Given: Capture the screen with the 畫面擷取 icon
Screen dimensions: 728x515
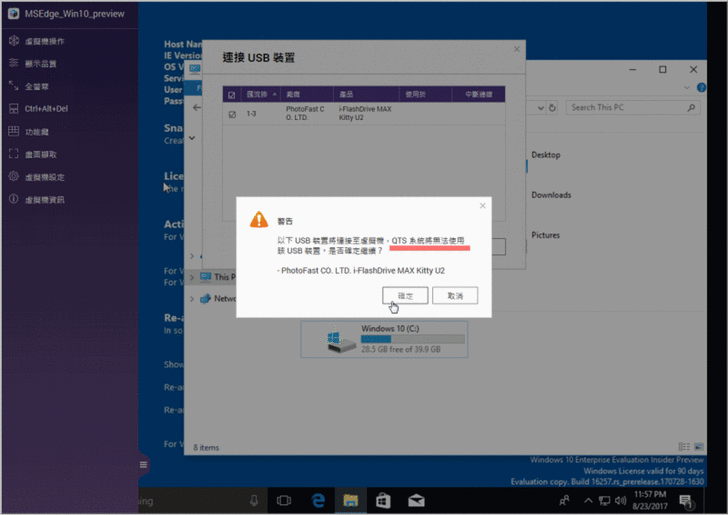Looking at the screenshot, I should (14, 154).
